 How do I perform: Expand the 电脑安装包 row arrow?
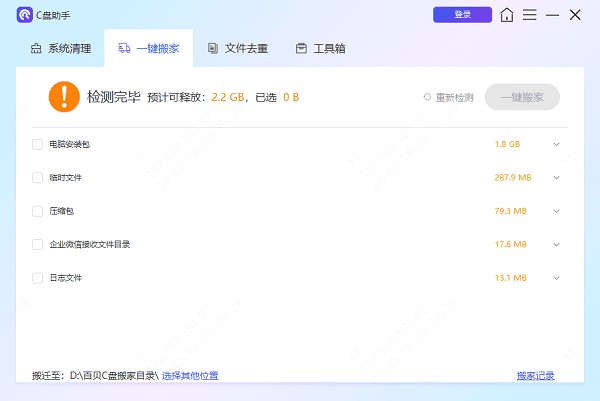coord(557,144)
